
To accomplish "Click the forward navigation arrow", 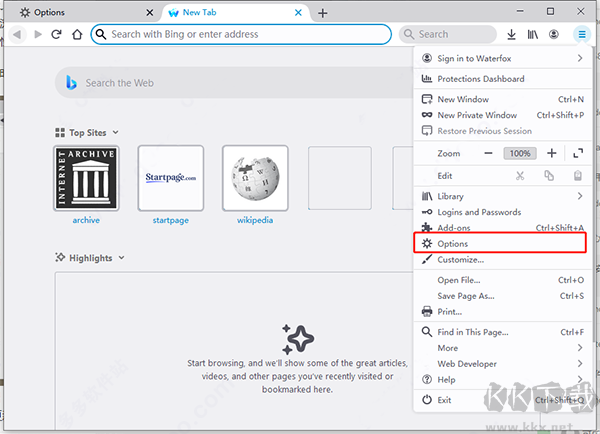I will pos(38,34).
